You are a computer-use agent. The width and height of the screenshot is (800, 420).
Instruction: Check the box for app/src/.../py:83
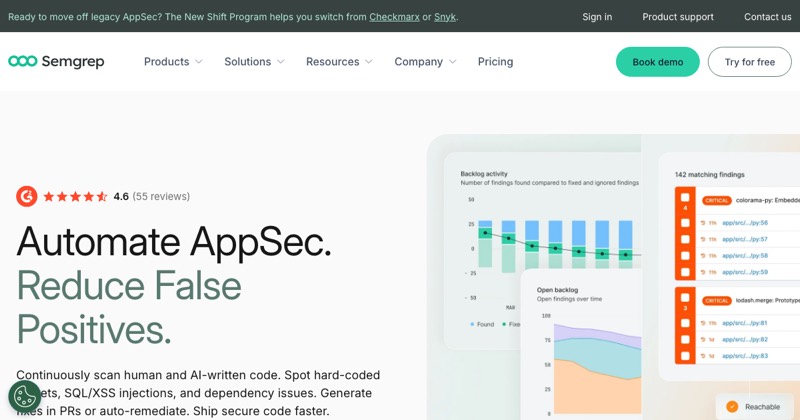point(685,356)
